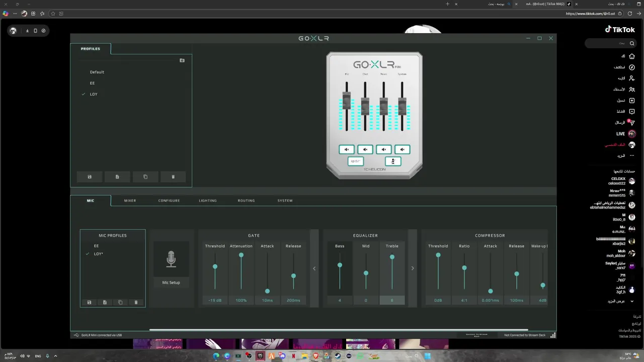The width and height of the screenshot is (644, 362).
Task: Choose LOY* in Mic Profiles list
Action: 98,254
